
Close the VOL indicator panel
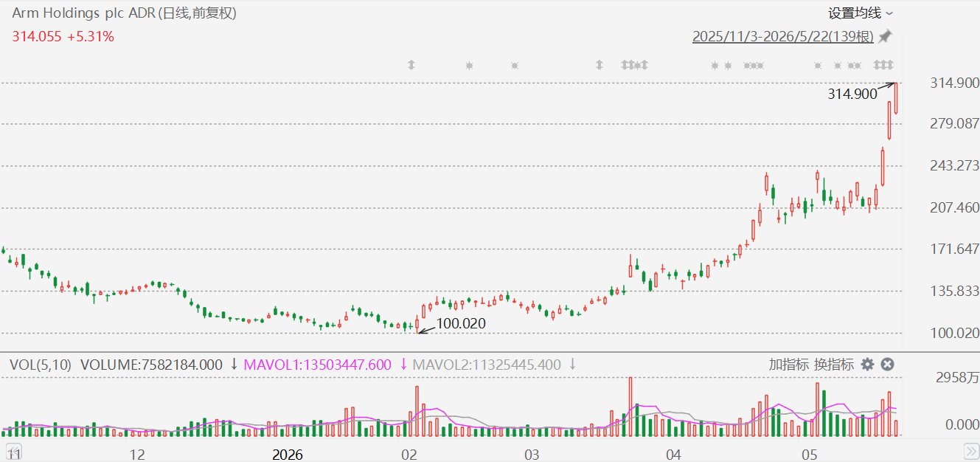[x=888, y=364]
